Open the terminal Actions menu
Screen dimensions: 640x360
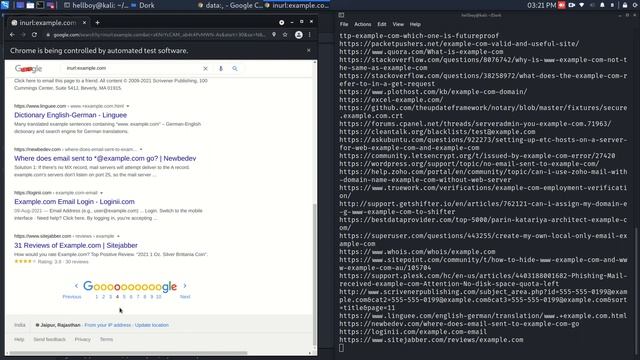point(362,24)
